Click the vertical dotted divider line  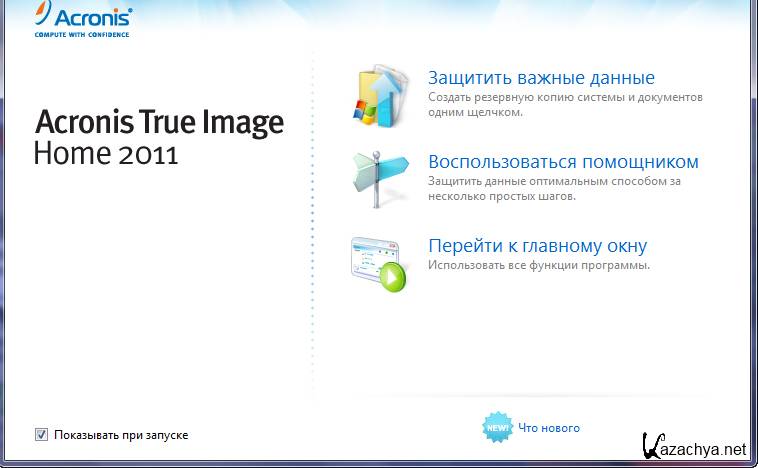pyautogui.click(x=313, y=220)
